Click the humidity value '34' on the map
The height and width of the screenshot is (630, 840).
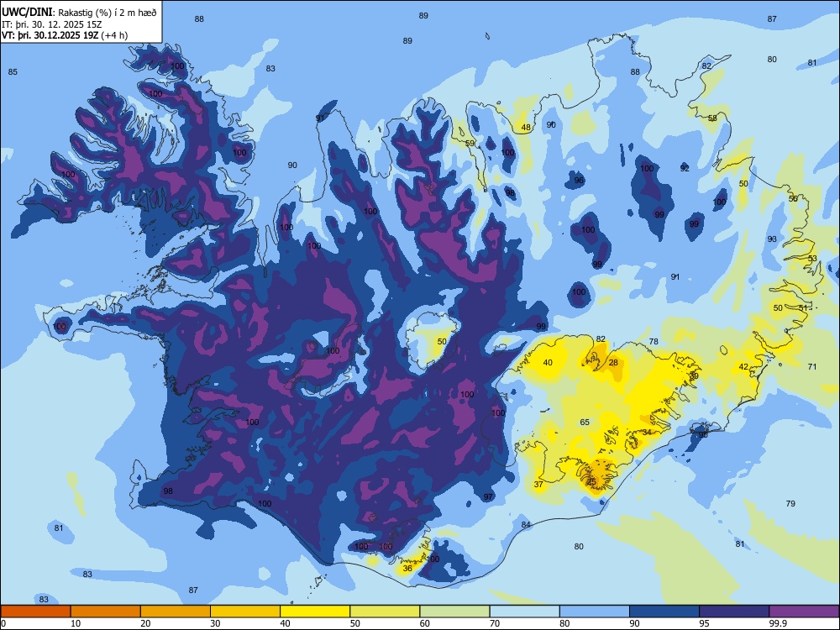point(647,433)
